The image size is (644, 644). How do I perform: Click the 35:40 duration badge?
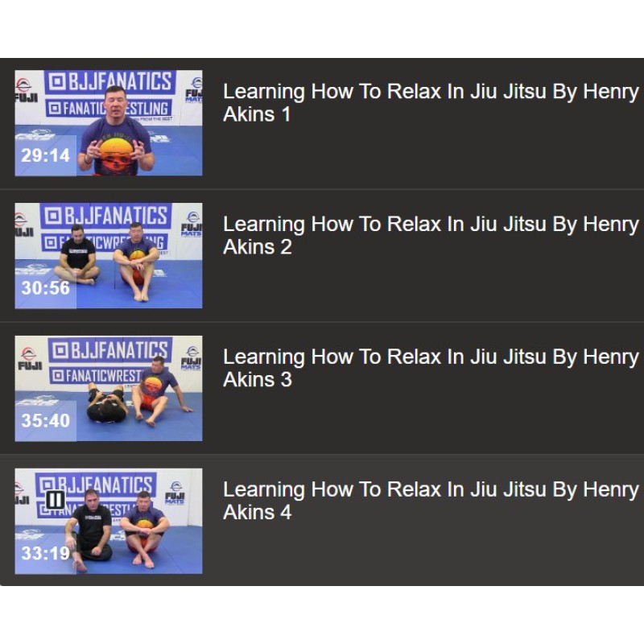coord(46,420)
